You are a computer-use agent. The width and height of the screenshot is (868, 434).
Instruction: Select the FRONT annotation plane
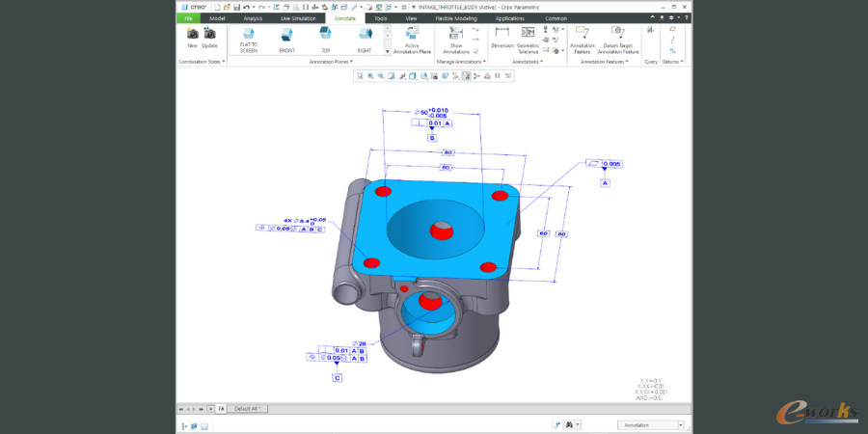(286, 40)
